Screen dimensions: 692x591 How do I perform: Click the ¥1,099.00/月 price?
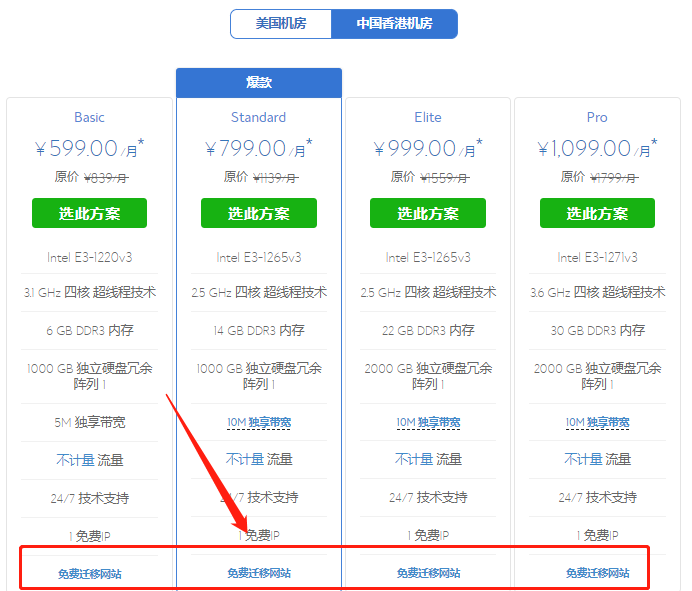597,148
